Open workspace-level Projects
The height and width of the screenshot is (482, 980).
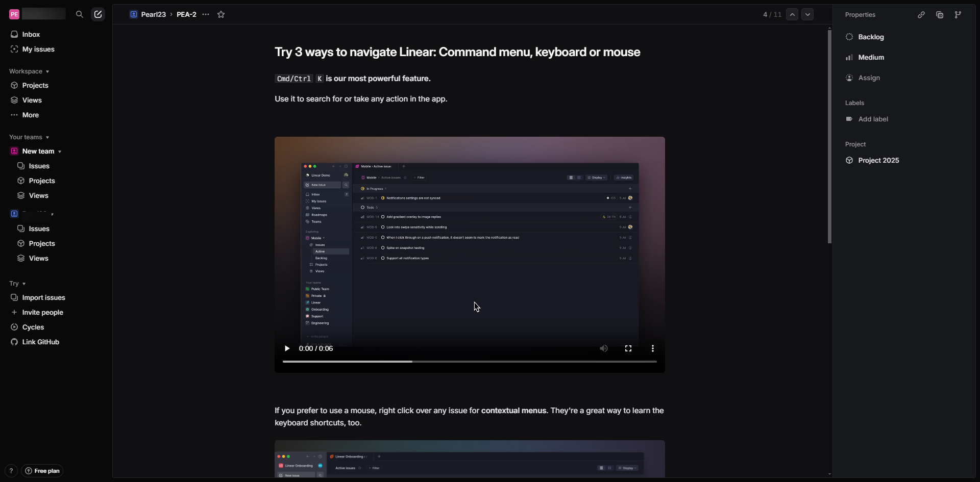click(x=35, y=85)
